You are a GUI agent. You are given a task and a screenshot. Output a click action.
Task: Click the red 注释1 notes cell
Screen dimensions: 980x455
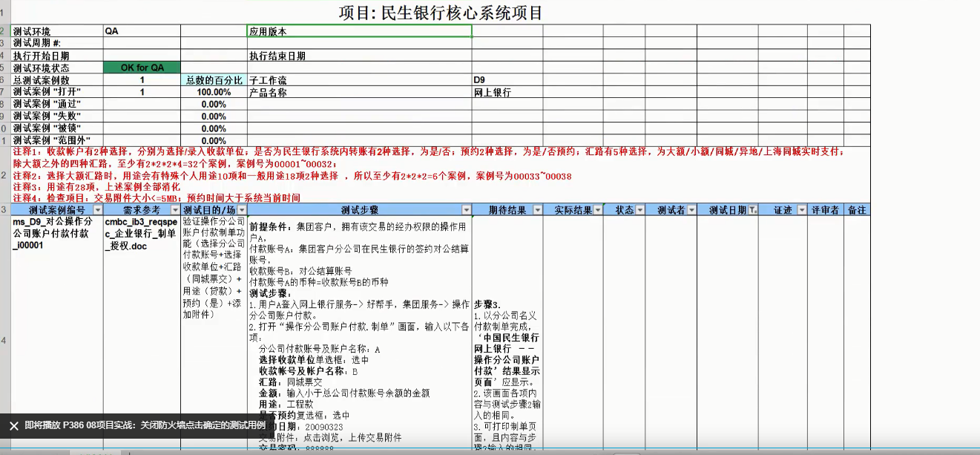point(441,175)
